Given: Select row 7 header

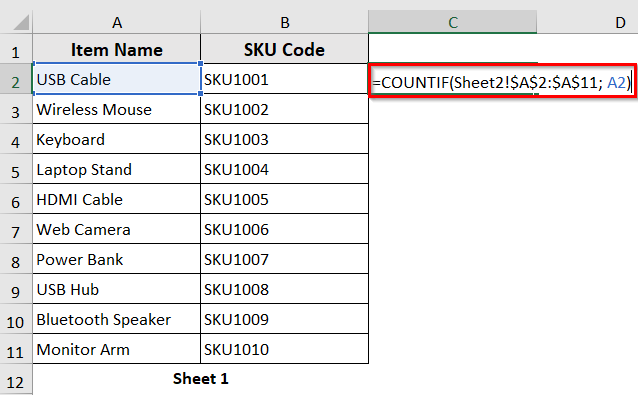Looking at the screenshot, I should pyautogui.click(x=15, y=229).
